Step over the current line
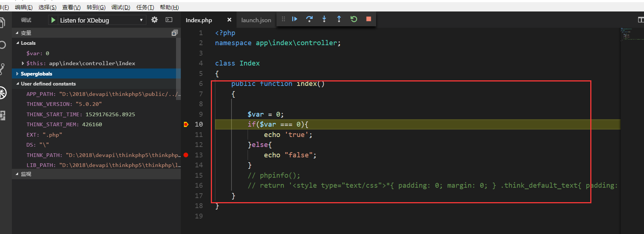The width and height of the screenshot is (644, 234). [309, 19]
